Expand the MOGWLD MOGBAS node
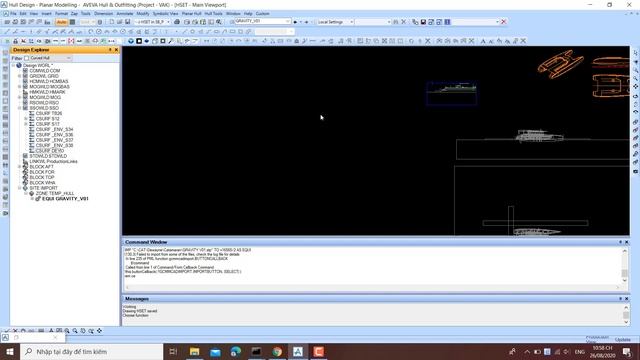 point(20,87)
